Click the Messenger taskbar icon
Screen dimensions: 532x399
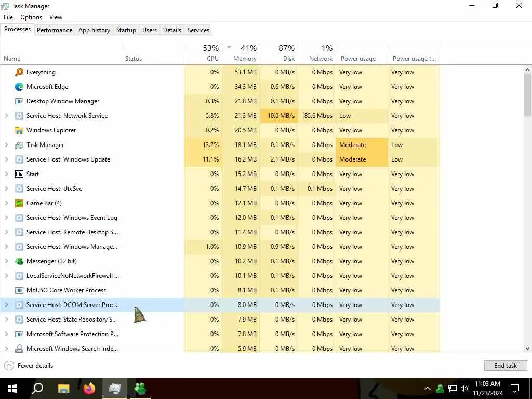[x=140, y=389]
